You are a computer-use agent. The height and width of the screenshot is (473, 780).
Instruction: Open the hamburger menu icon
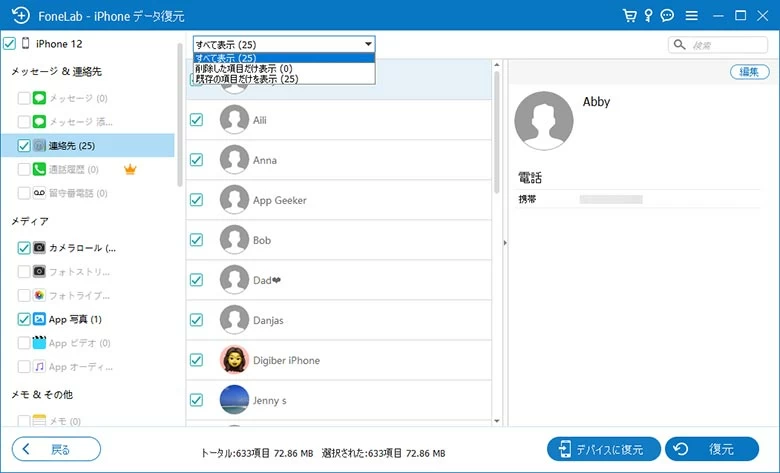(x=691, y=16)
